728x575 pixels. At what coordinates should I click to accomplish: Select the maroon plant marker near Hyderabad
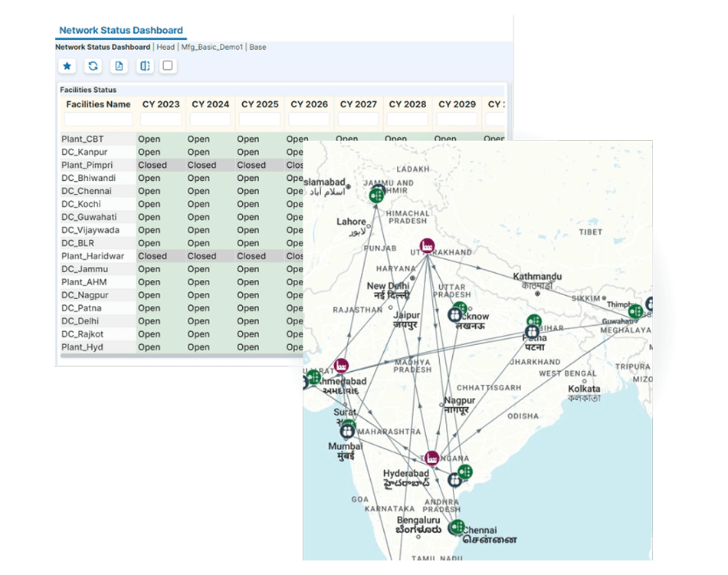[431, 458]
